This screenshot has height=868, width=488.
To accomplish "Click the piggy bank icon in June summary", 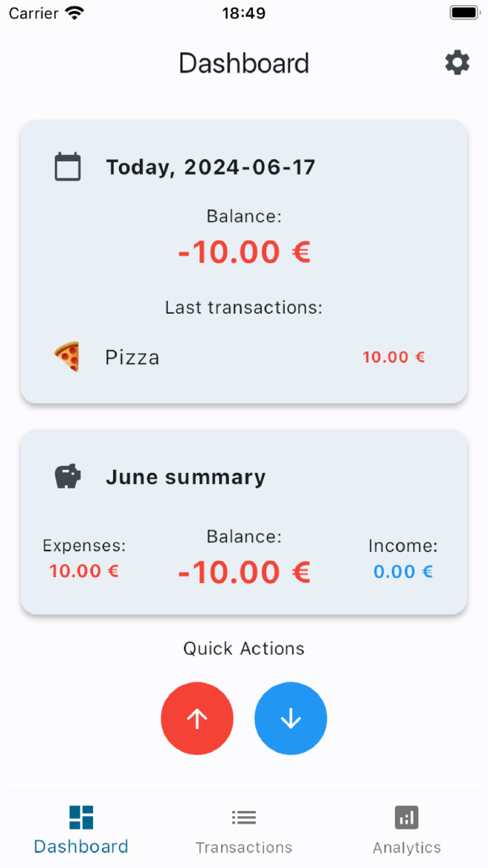I will [x=67, y=477].
